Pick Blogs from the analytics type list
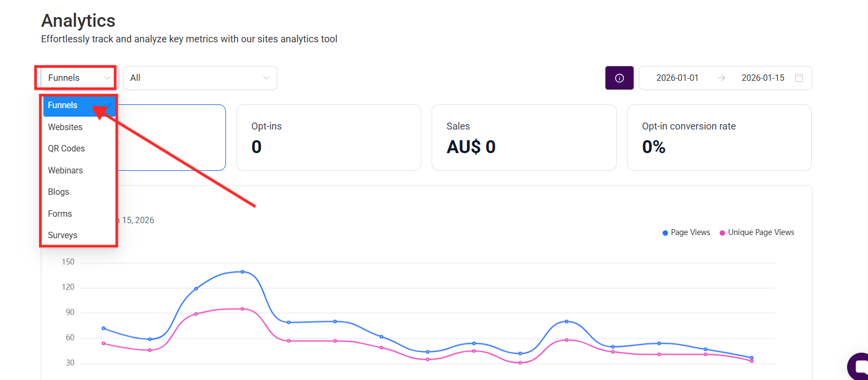The width and height of the screenshot is (868, 380). [59, 192]
